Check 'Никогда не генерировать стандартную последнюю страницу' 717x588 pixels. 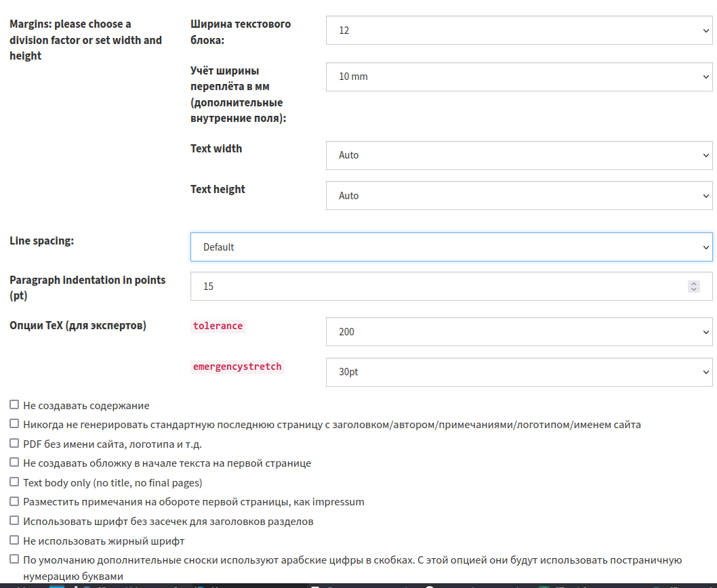(x=14, y=424)
